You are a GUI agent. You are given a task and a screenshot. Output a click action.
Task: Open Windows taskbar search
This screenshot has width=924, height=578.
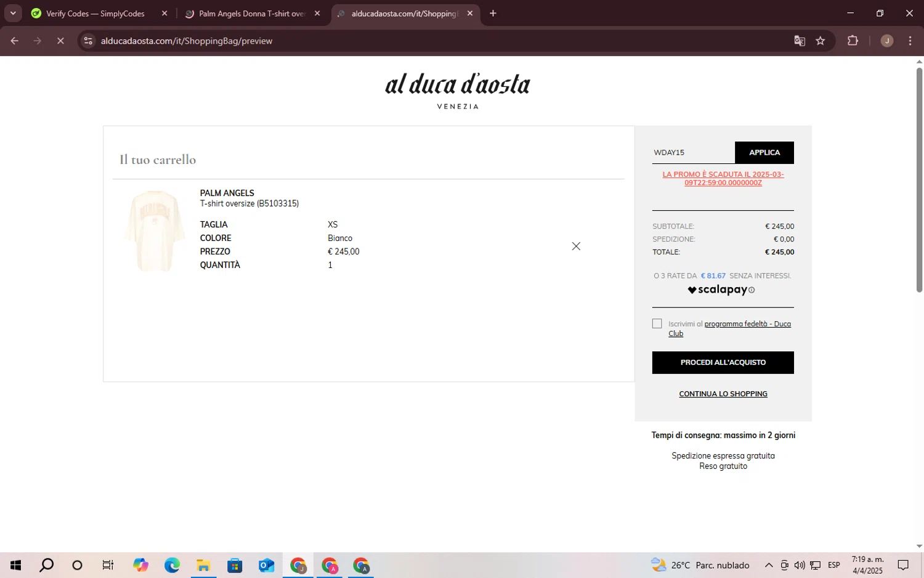click(46, 565)
